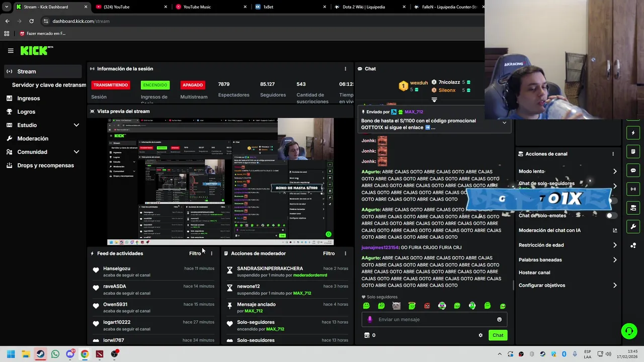Reload the page with browser refresh button
Image resolution: width=644 pixels, height=362 pixels.
(x=31, y=21)
